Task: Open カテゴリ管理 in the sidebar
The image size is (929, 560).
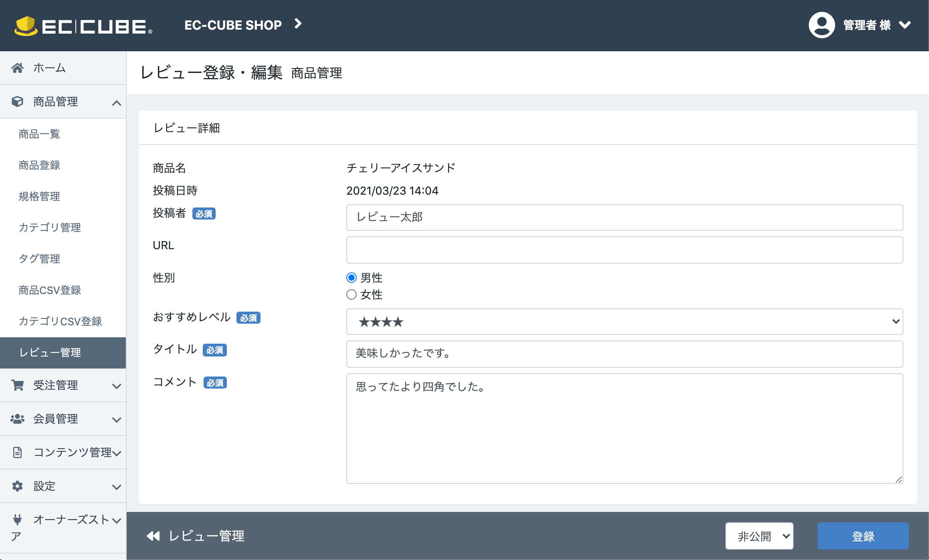Action: coord(50,228)
